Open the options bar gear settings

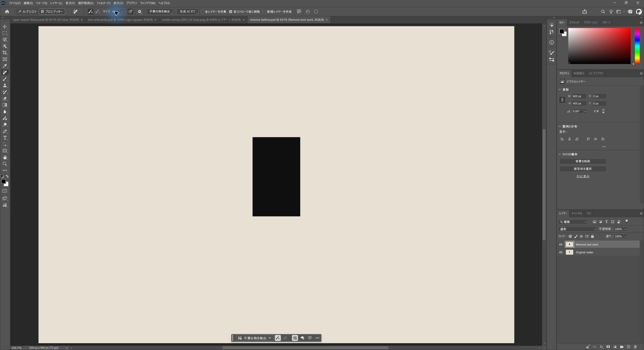pos(140,12)
